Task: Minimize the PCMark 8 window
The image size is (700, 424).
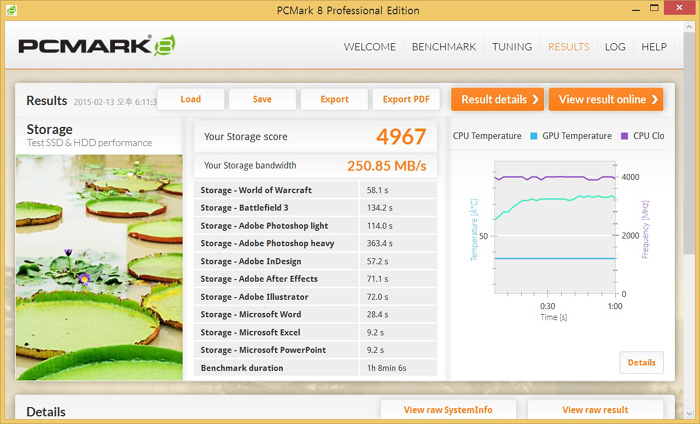Action: 635,9
